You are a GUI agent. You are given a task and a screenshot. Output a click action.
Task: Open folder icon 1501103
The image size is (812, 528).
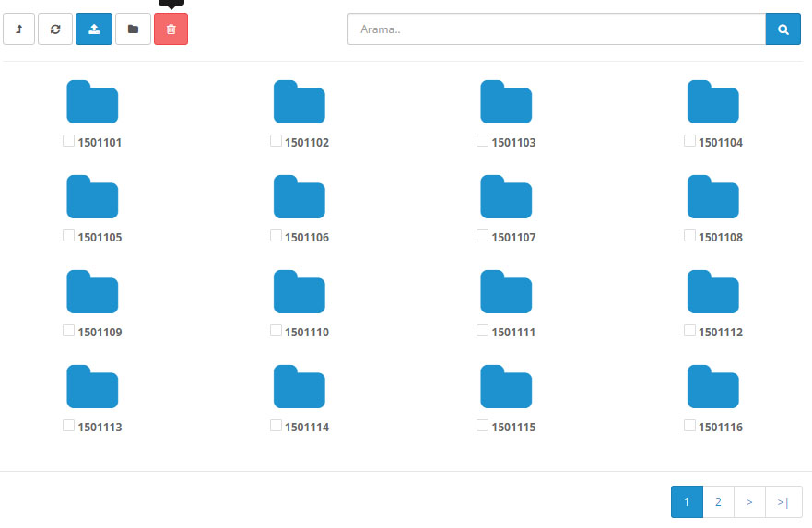pyautogui.click(x=506, y=102)
